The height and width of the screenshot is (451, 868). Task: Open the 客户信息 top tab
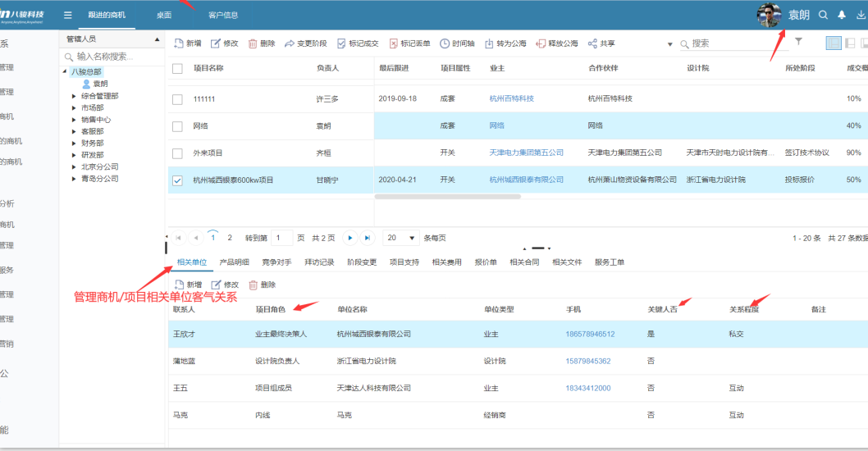[x=223, y=15]
